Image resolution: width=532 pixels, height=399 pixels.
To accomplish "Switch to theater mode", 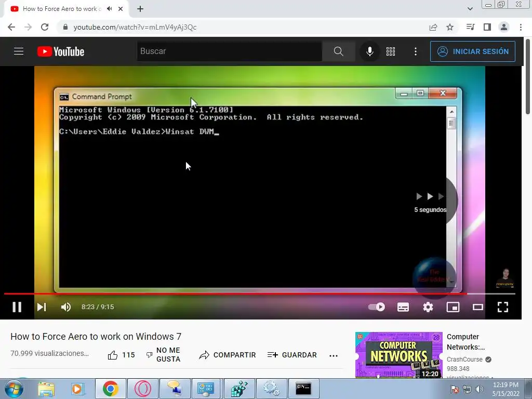I will (x=478, y=307).
